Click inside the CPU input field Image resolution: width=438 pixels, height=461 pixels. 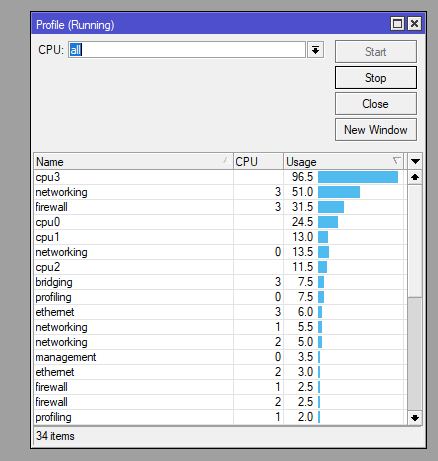coord(187,50)
